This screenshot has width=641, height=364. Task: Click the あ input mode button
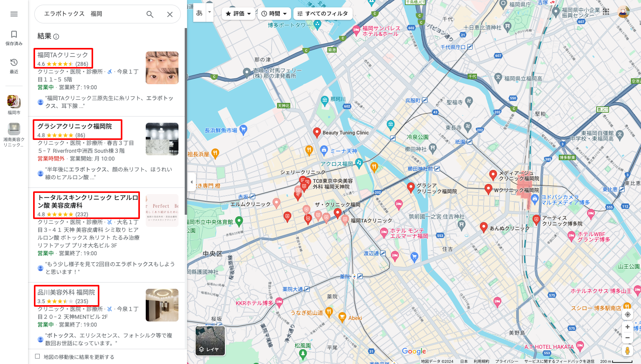[x=200, y=12]
